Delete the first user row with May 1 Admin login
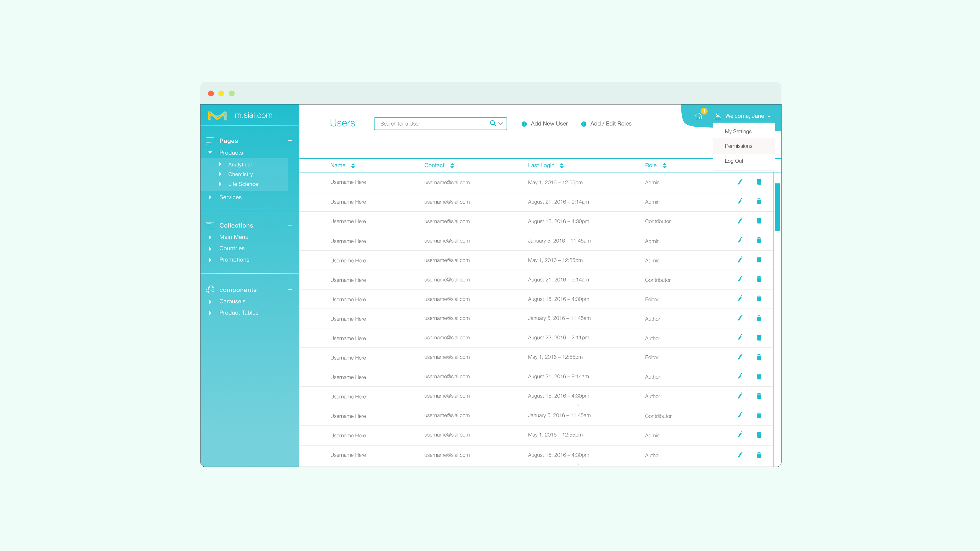980x551 pixels. tap(759, 182)
